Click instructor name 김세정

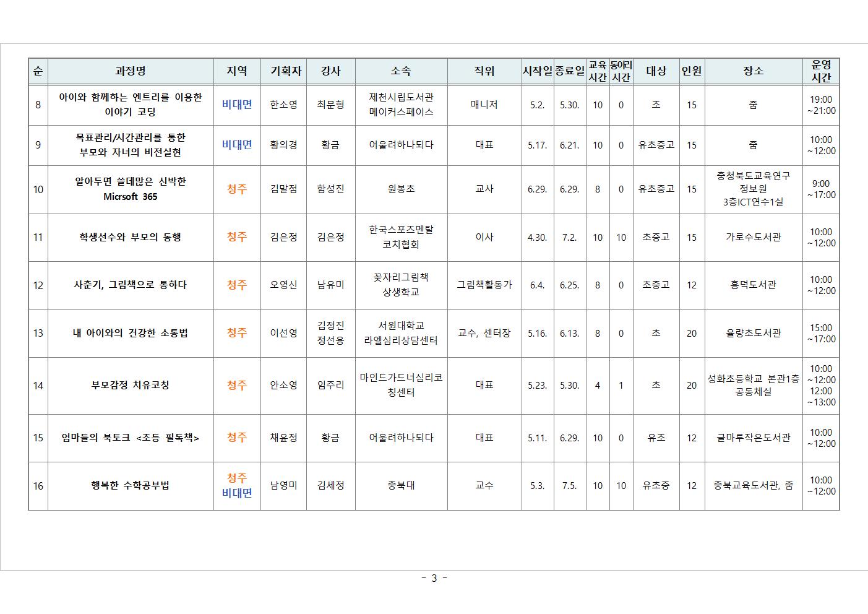330,485
